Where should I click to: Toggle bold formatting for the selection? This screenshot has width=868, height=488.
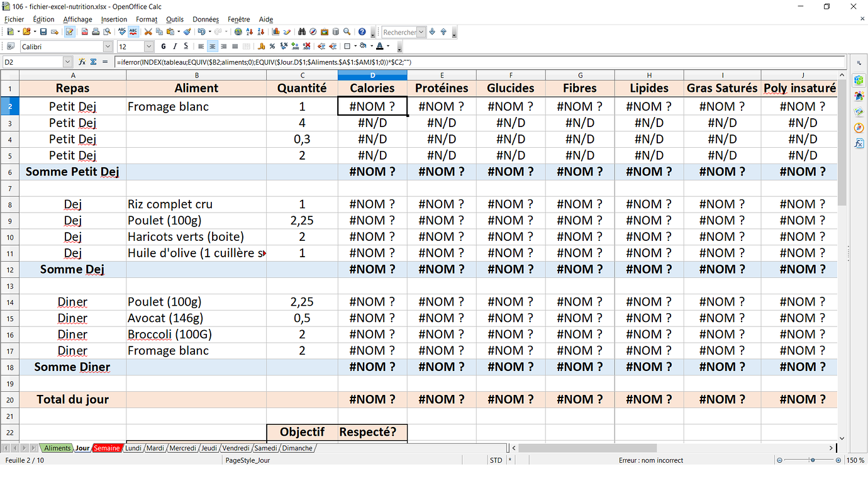163,46
